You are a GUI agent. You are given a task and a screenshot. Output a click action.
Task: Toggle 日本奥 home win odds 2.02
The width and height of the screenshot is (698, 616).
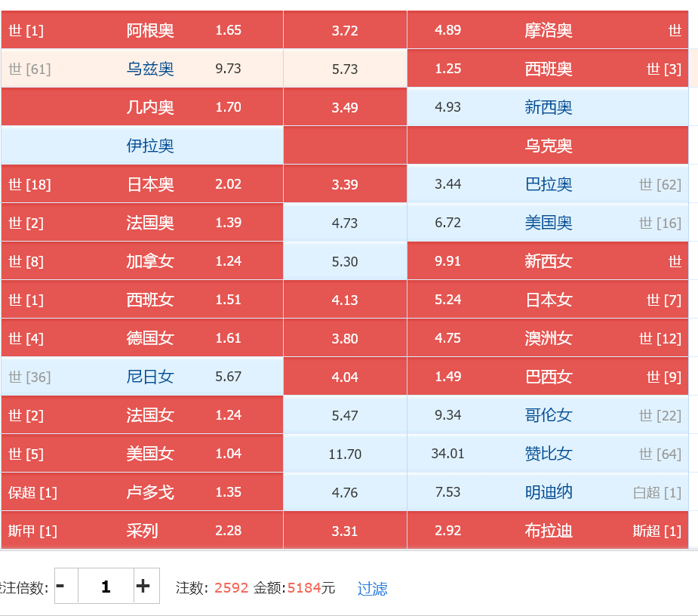pos(142,184)
